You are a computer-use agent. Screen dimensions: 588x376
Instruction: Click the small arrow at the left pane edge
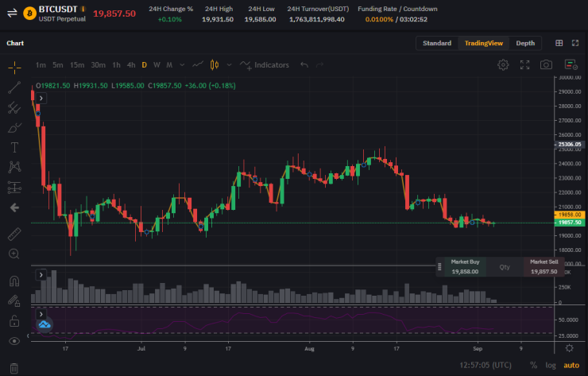pyautogui.click(x=28, y=335)
